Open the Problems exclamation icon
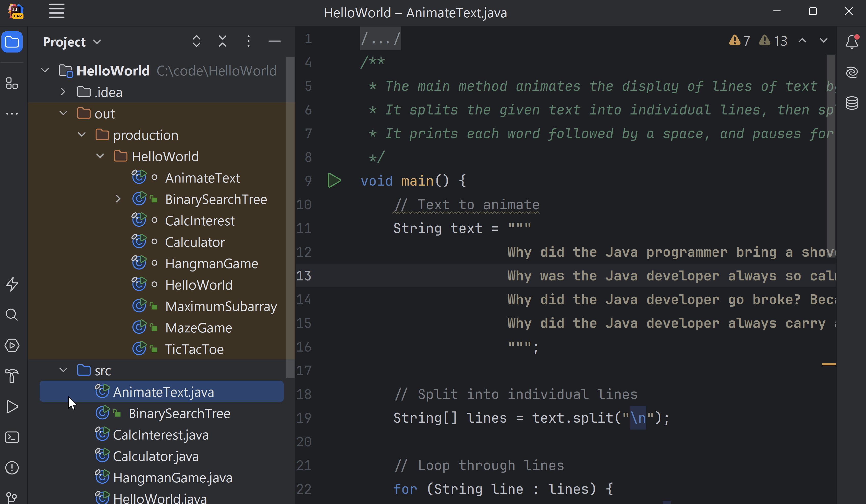866x504 pixels. coord(12,468)
